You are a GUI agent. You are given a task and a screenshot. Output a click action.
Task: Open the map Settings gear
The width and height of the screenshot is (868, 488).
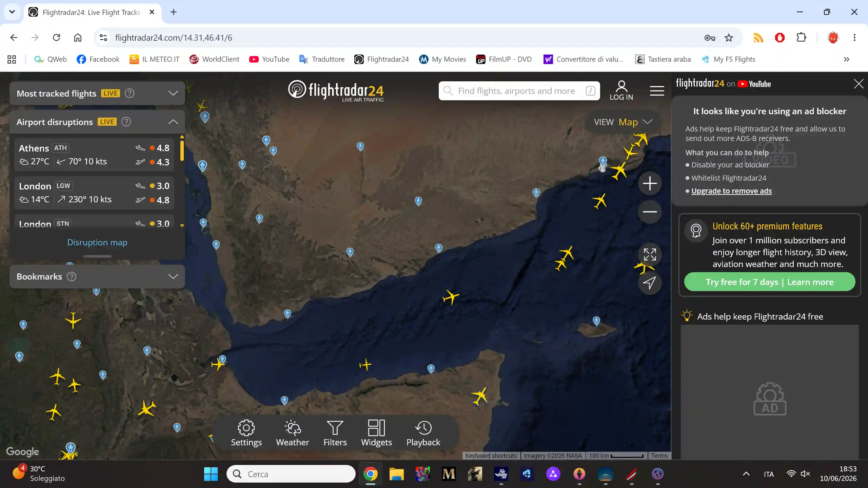click(246, 433)
